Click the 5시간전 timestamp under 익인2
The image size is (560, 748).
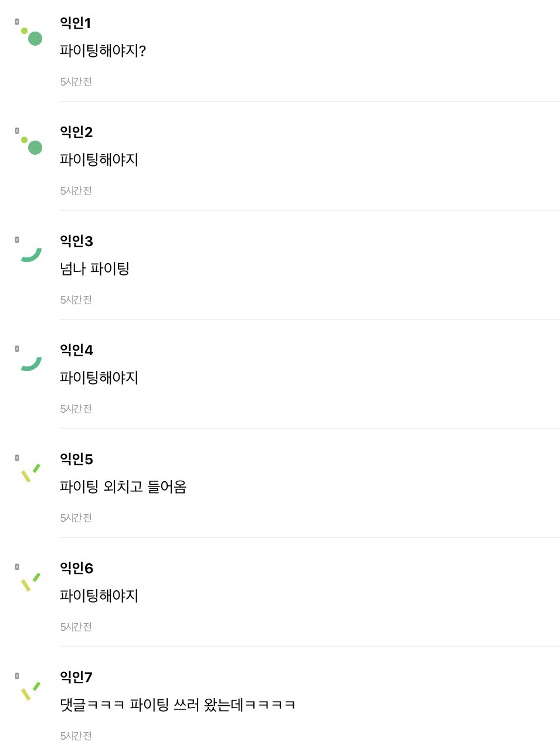(x=76, y=191)
